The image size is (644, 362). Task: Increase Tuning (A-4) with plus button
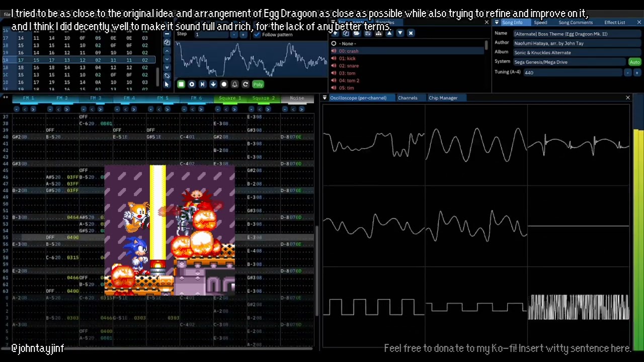pyautogui.click(x=636, y=72)
